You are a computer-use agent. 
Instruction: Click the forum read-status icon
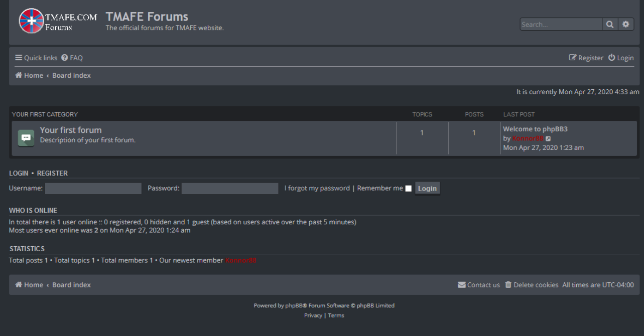pos(26,138)
